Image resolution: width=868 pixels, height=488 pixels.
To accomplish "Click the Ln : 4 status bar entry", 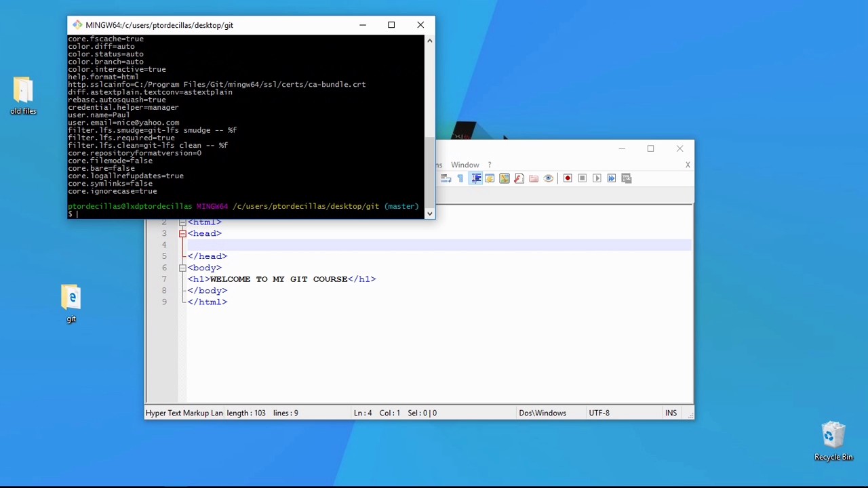I will [363, 413].
